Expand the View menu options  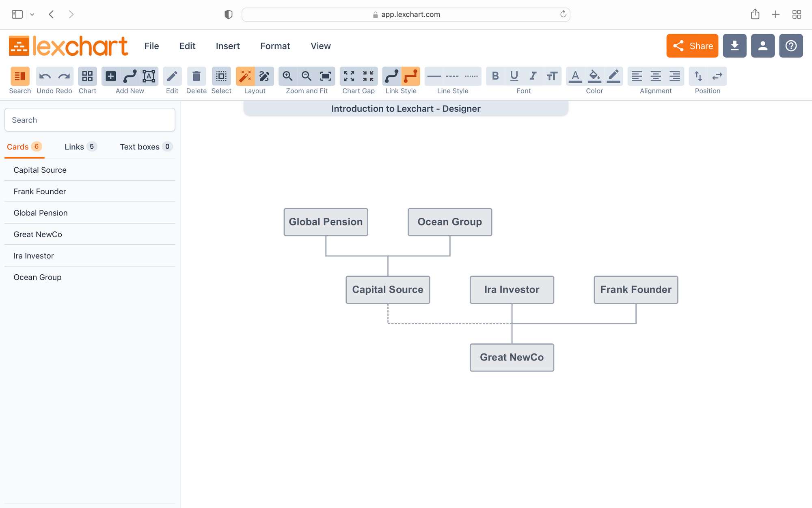320,46
